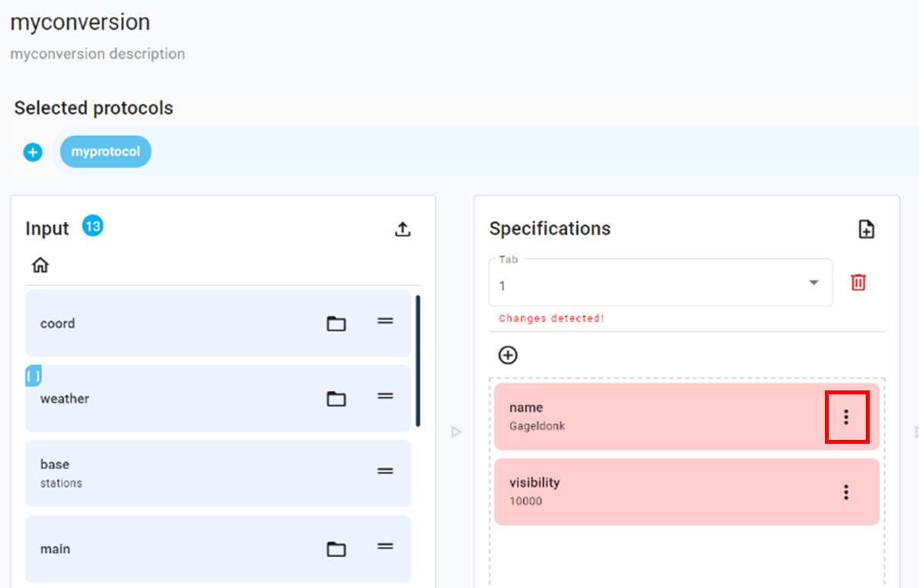Open the weather folder icon
This screenshot has width=919, height=588.
pyautogui.click(x=336, y=399)
